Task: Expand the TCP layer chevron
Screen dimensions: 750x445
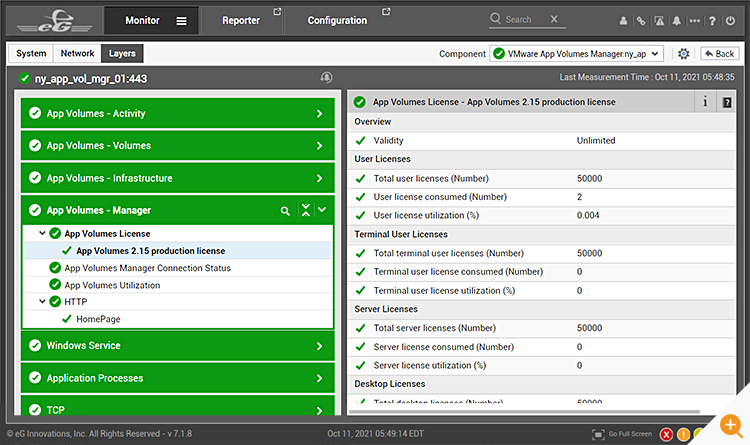Action: tap(320, 411)
